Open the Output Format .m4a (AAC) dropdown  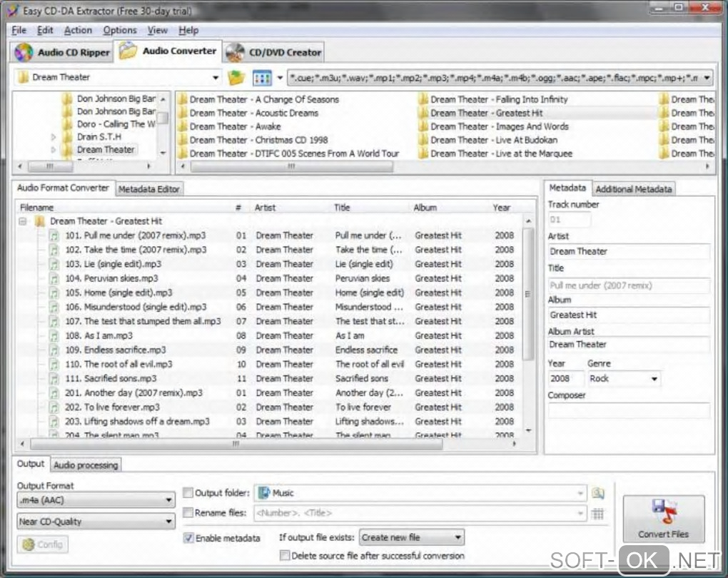(x=96, y=500)
